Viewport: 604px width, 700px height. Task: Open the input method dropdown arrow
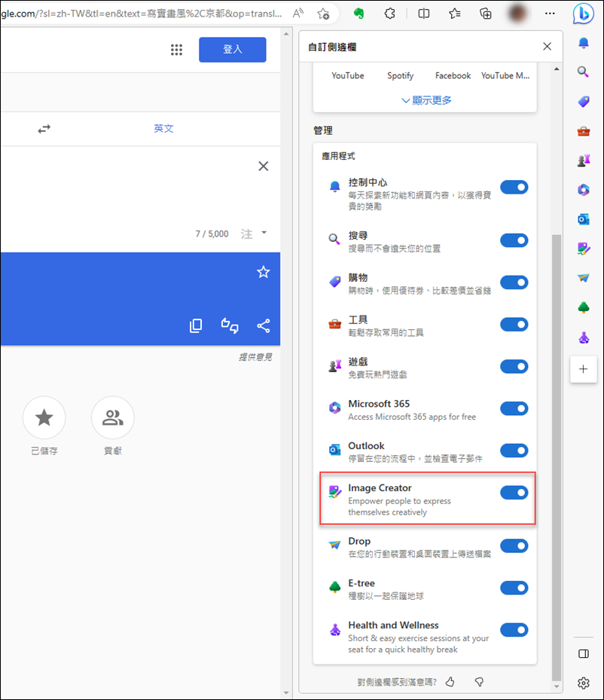tap(264, 233)
